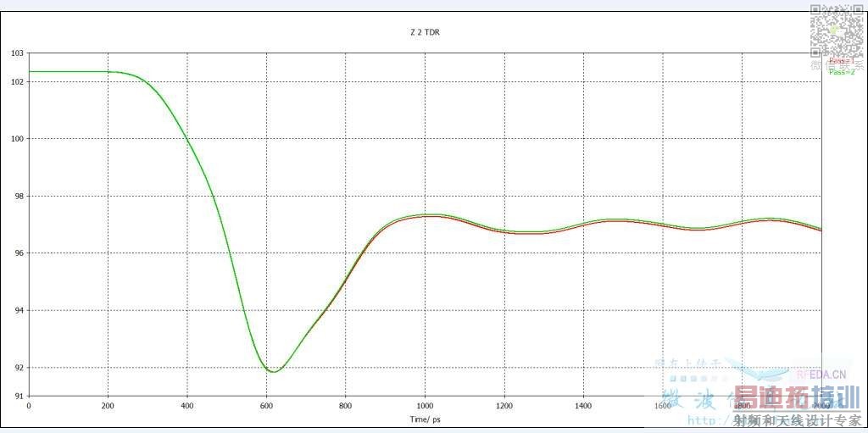Viewport: 868px width, 433px height.
Task: Click the y-axis tick label "91"
Action: point(20,396)
